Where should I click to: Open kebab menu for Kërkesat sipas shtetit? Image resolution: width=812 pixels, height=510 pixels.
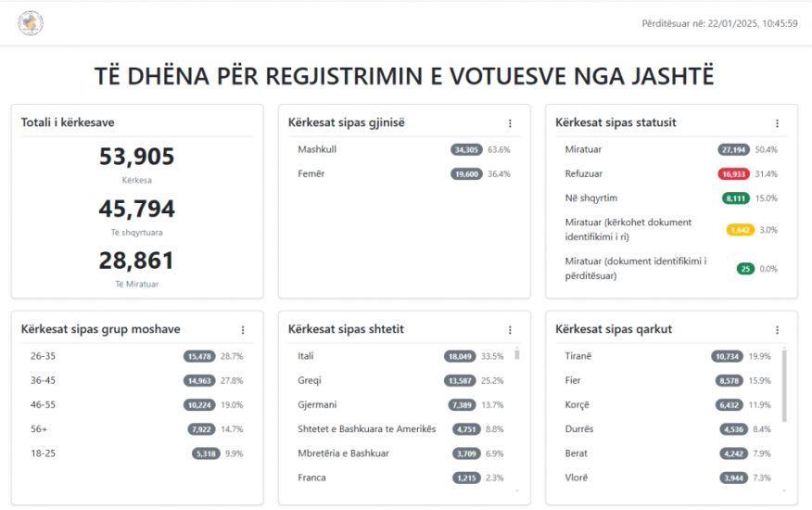point(510,330)
